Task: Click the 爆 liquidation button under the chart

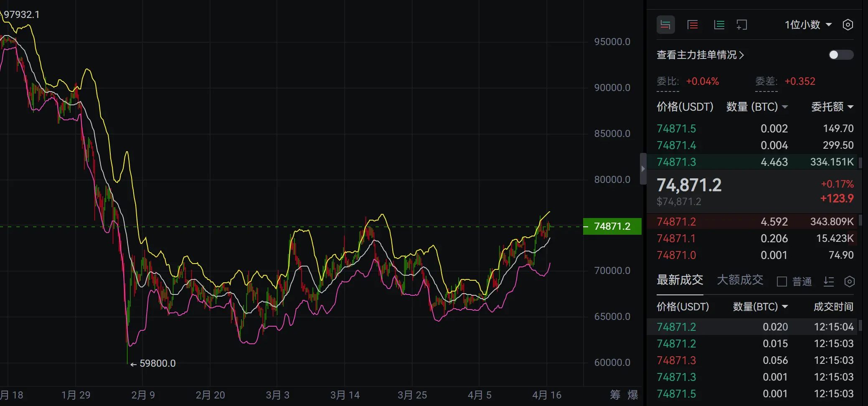Action: [633, 395]
